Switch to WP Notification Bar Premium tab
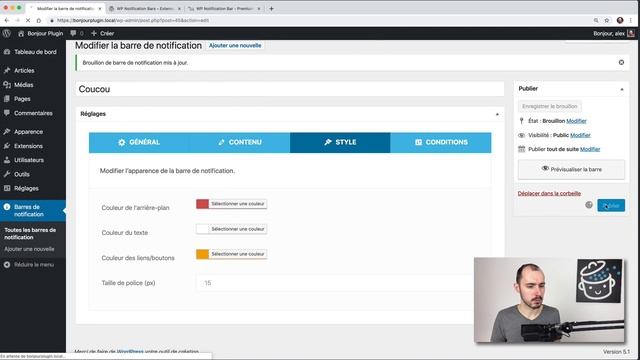Viewport: 640px width, 360px height. 224,8
